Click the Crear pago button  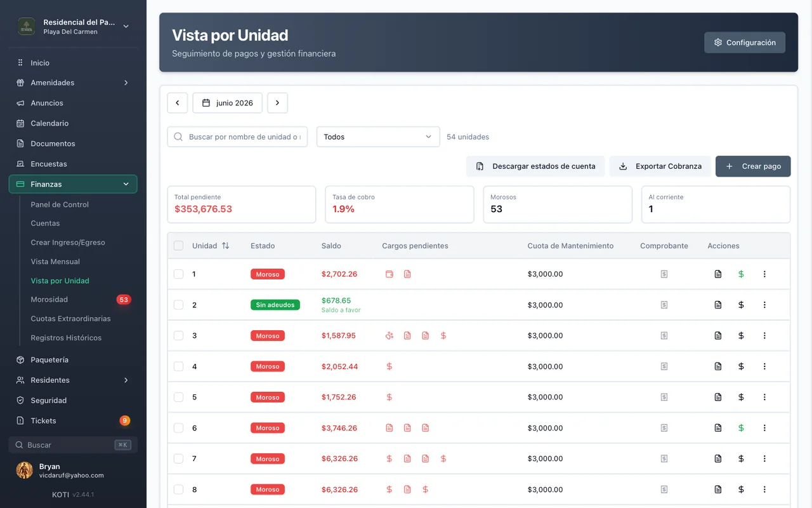pos(753,166)
